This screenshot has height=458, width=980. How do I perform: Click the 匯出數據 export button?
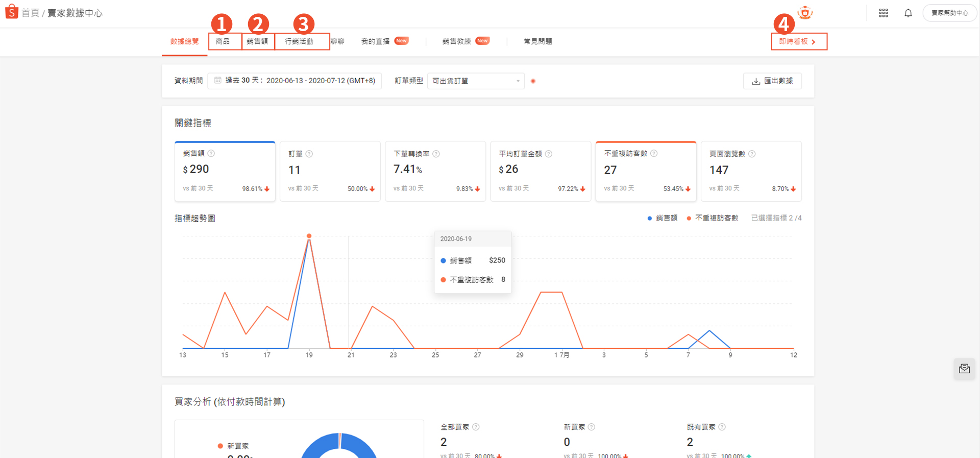click(x=772, y=81)
